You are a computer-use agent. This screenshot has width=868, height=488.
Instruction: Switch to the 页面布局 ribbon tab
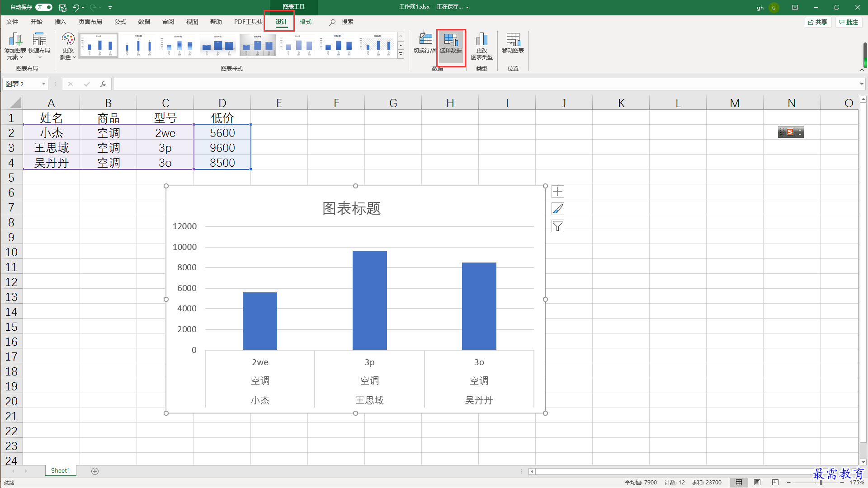pos(90,22)
